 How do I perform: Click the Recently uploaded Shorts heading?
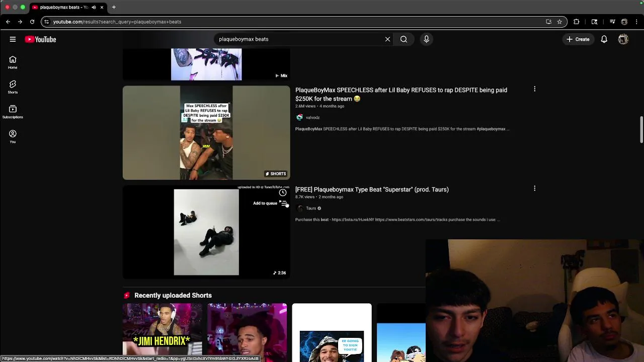(x=173, y=296)
